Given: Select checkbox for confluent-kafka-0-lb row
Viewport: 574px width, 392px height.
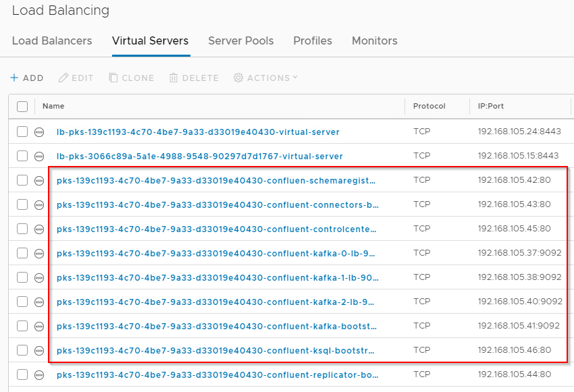Looking at the screenshot, I should pyautogui.click(x=22, y=253).
